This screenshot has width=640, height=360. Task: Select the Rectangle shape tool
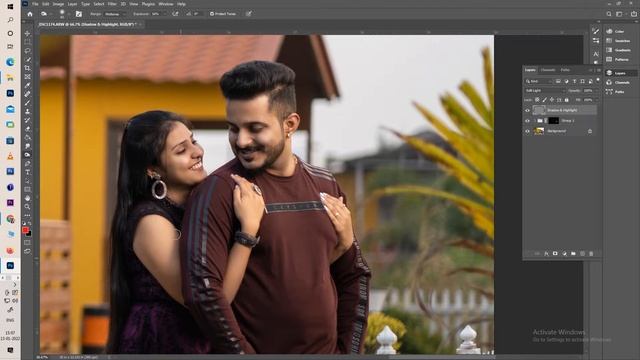tap(28, 189)
